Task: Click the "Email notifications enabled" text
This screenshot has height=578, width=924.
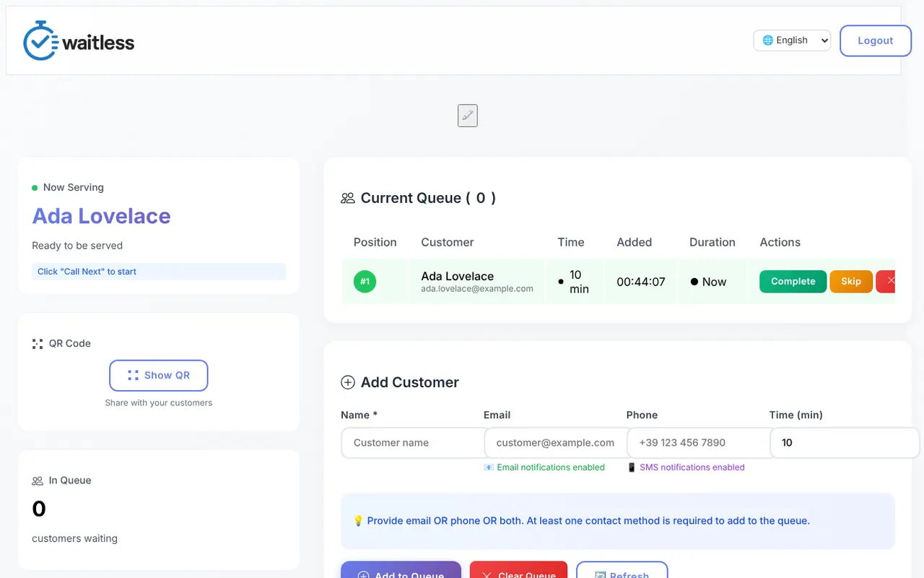Action: pyautogui.click(x=551, y=467)
